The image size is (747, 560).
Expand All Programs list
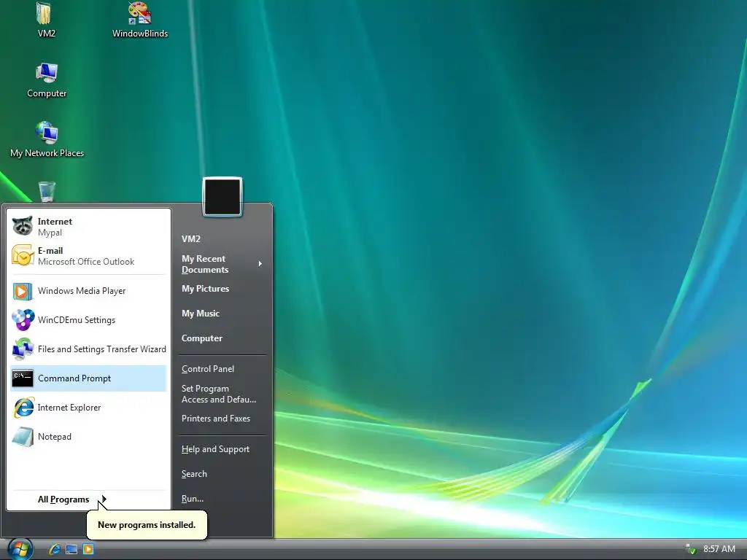72,499
